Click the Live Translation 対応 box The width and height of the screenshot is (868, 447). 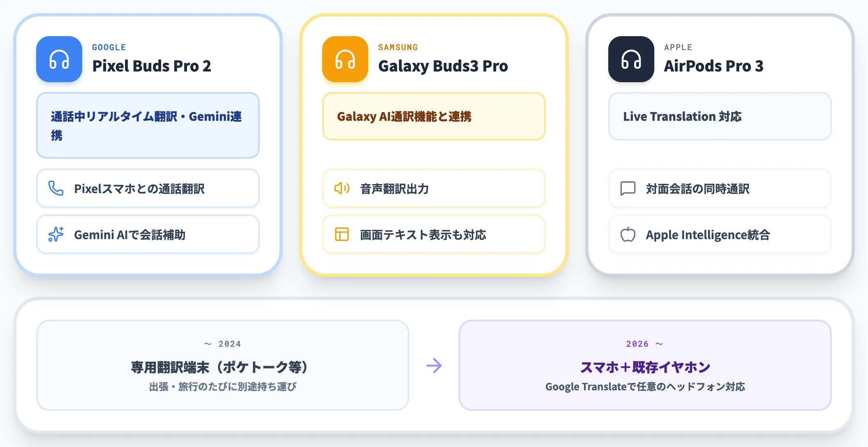coord(720,116)
